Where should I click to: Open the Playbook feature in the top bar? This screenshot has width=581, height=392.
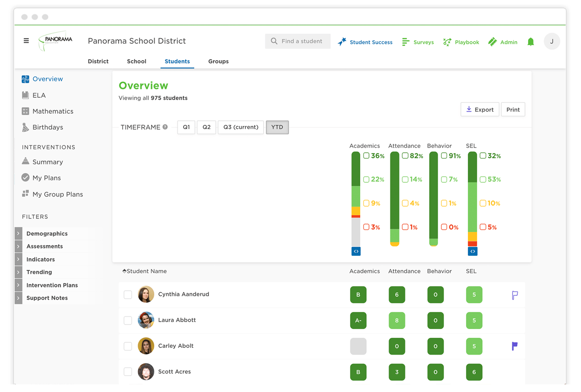tap(461, 41)
